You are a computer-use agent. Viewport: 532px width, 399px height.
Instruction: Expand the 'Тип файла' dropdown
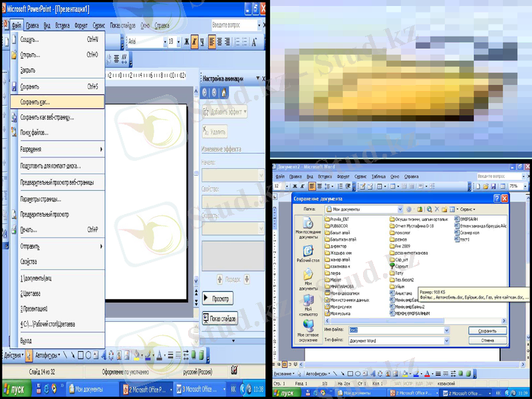point(446,340)
